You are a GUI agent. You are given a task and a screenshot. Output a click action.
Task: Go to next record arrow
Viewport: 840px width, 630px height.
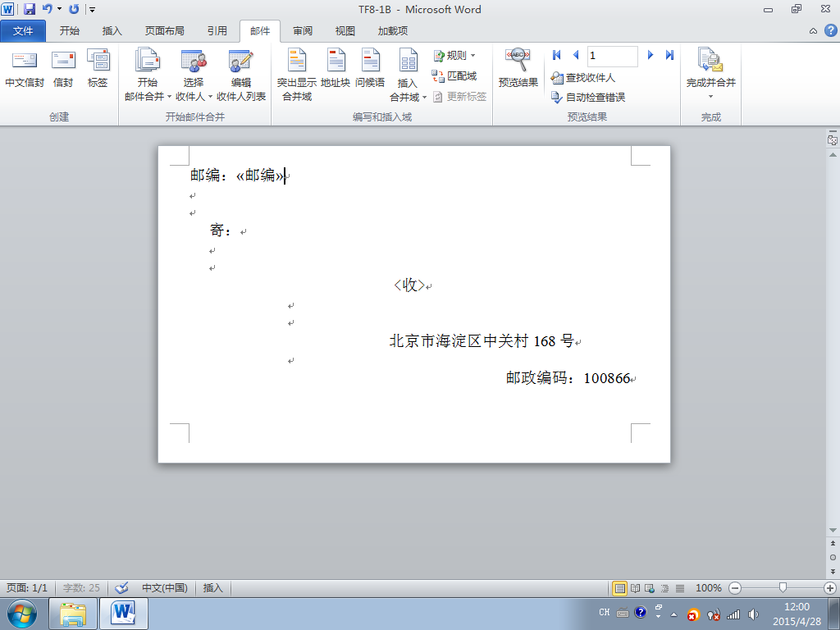tap(651, 55)
